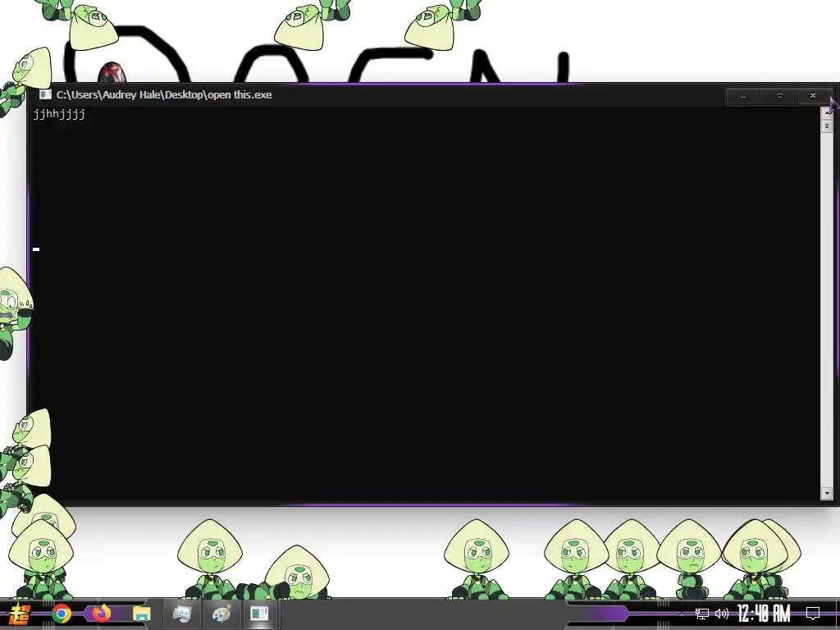Open the 12:40 AM clock flyout
This screenshot has width=840, height=630.
click(x=764, y=614)
